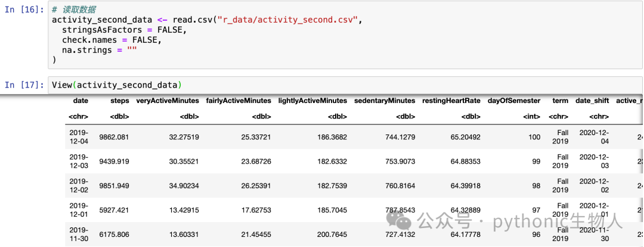The image size is (644, 247).
Task: Select the date cell 2019-12-01
Action: pyautogui.click(x=79, y=210)
